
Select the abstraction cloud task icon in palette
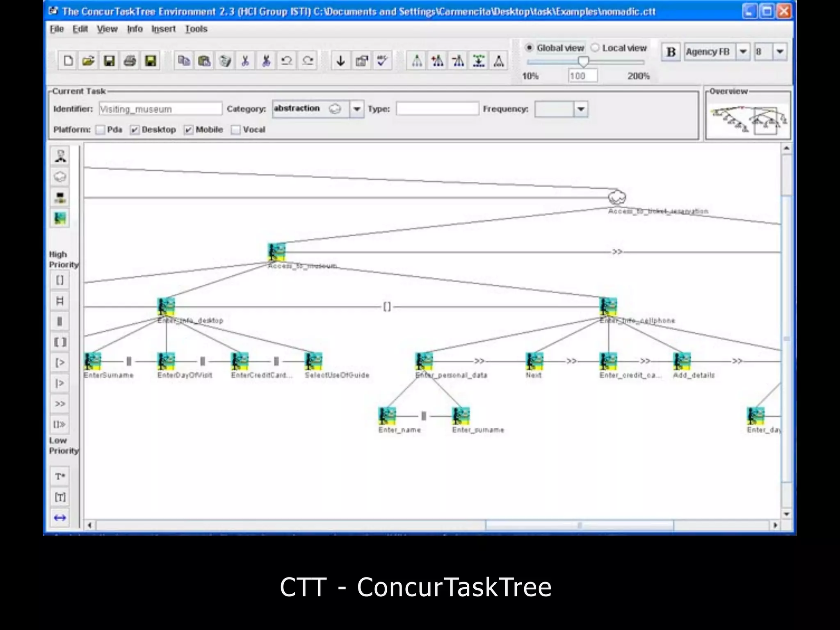pos(60,177)
